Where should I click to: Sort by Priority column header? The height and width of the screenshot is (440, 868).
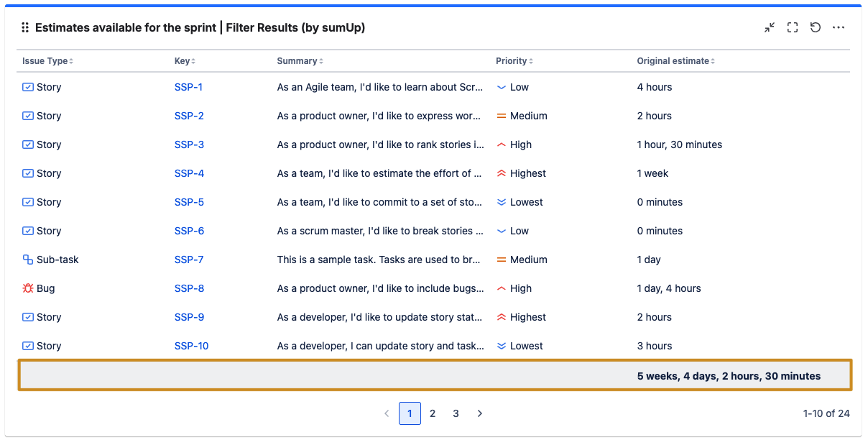(514, 61)
